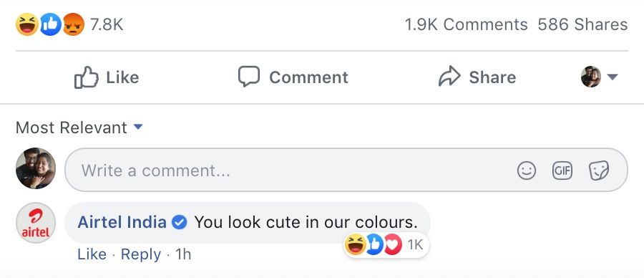Open the profile switcher dropdown arrow
This screenshot has width=644, height=278.
[x=612, y=77]
